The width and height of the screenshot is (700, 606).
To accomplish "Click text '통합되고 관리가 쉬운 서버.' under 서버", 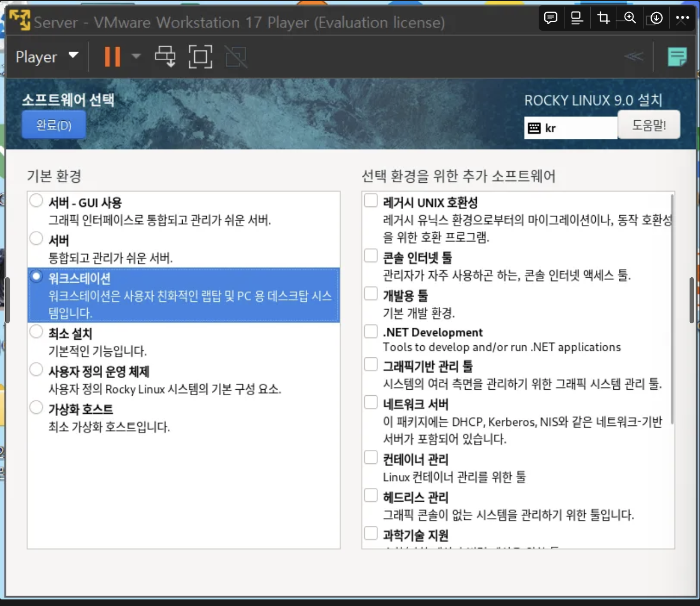I will tap(111, 258).
